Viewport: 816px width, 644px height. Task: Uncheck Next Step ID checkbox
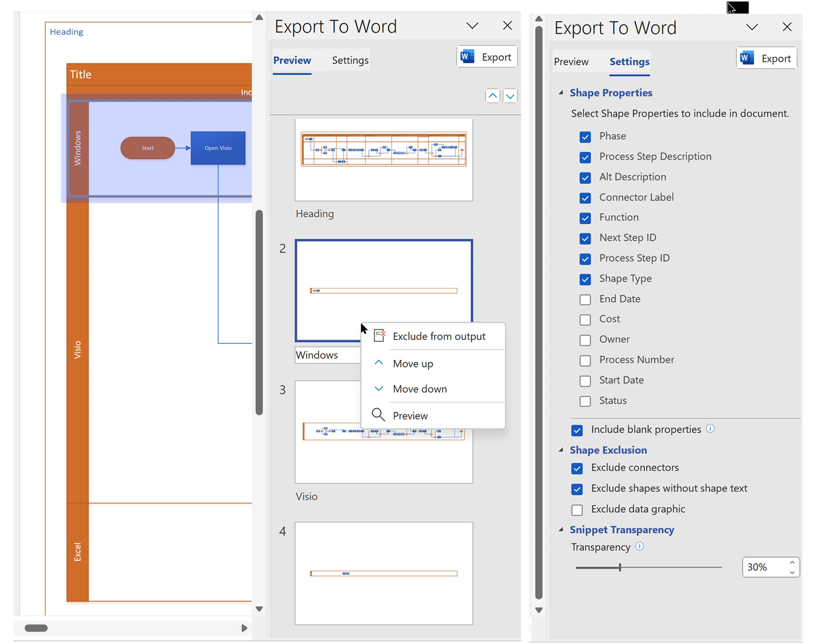pyautogui.click(x=585, y=238)
